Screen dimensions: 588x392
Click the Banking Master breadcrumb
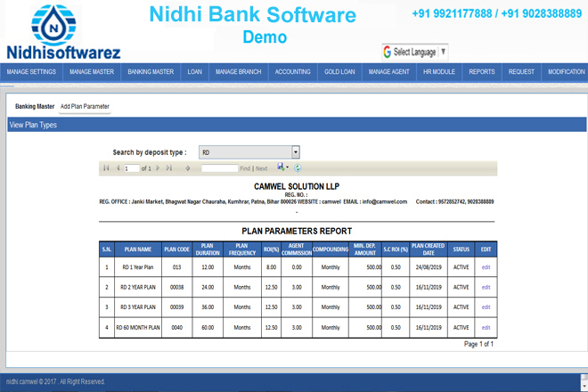(x=35, y=107)
